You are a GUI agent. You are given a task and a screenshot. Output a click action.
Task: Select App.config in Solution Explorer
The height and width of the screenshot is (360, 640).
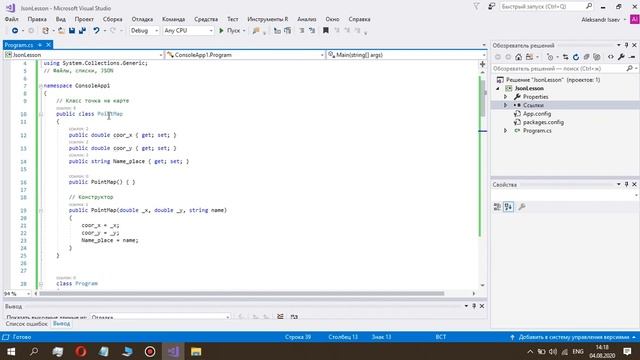point(537,114)
